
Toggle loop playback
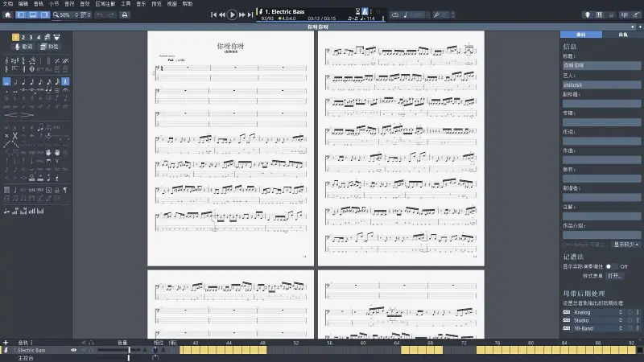coord(394,14)
